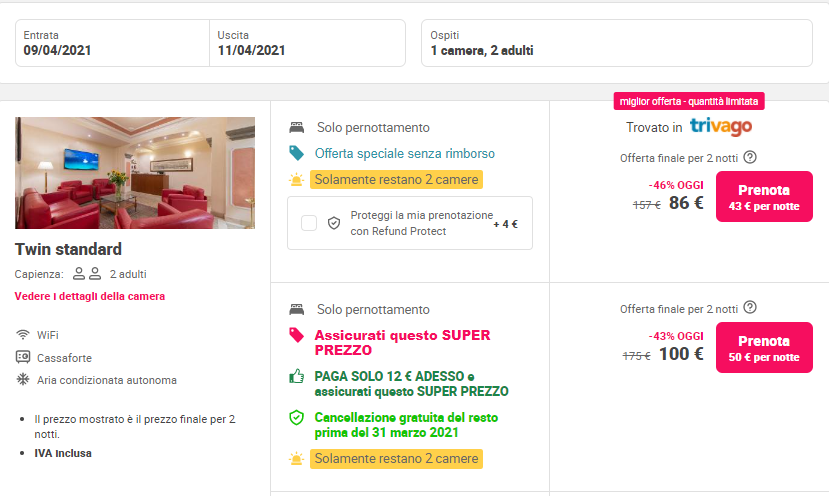
Task: Click the green shield icon for Cancellazione gratuita
Action: [296, 418]
